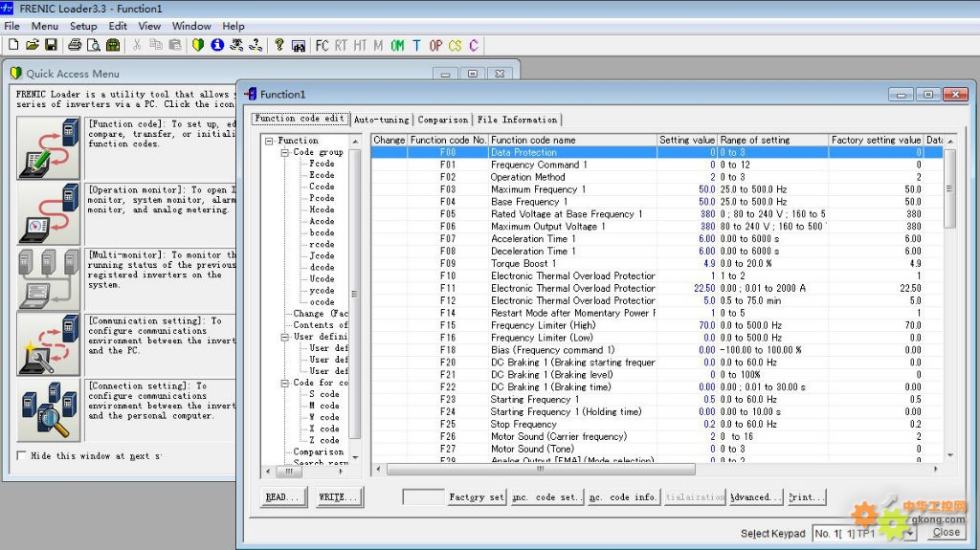Click the Print preview magnifier icon

pos(93,45)
